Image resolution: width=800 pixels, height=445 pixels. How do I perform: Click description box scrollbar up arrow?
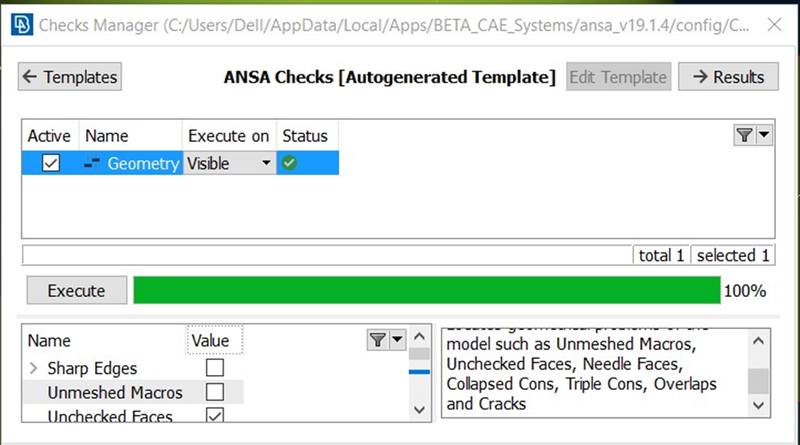coord(758,340)
